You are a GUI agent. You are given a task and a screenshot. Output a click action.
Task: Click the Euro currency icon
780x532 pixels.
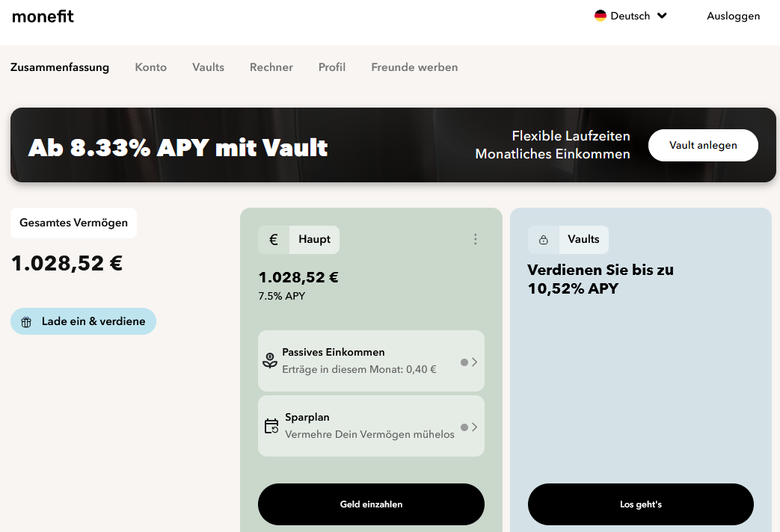274,240
